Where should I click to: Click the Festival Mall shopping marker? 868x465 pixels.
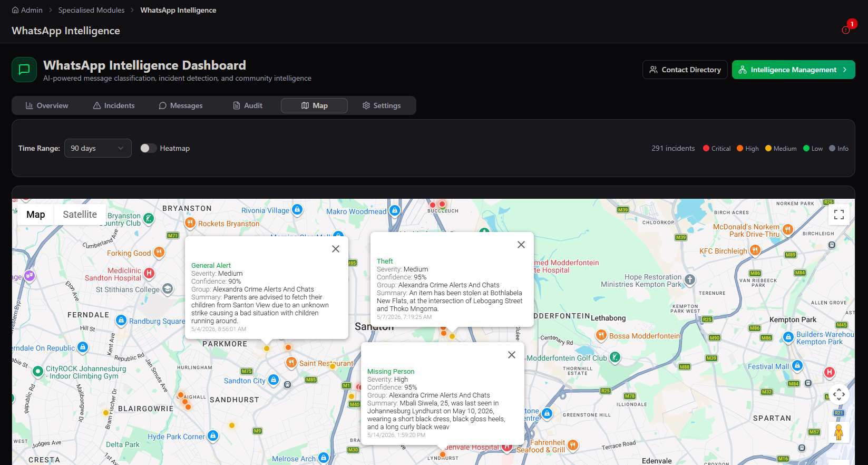pyautogui.click(x=797, y=366)
